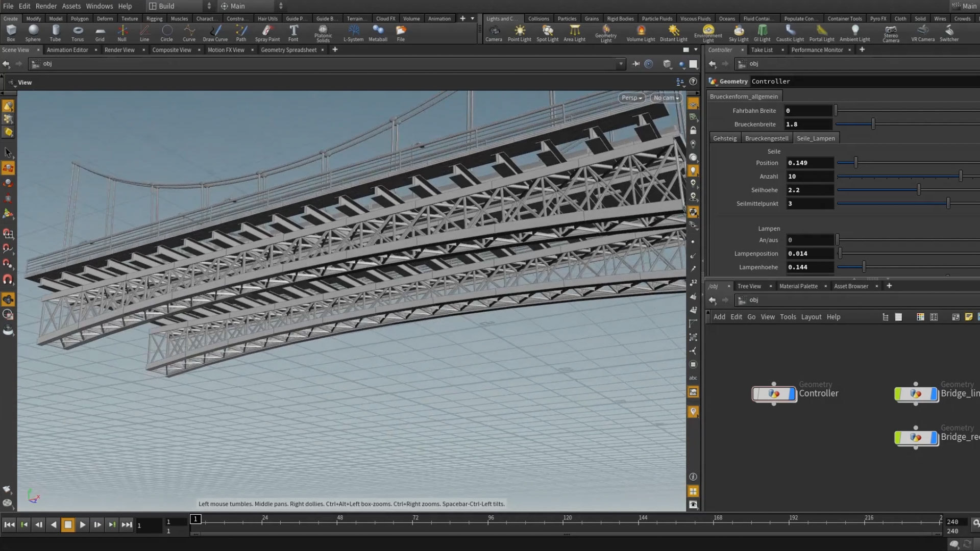Toggle the template flag on Bridge_re node

[x=898, y=438]
